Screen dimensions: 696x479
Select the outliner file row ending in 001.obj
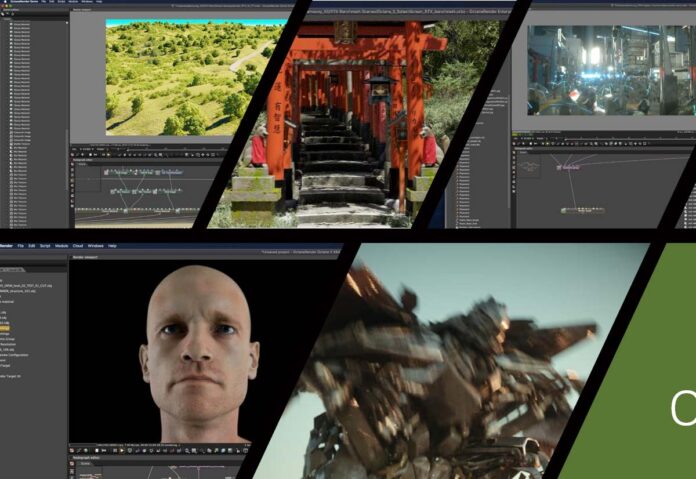(x=18, y=291)
